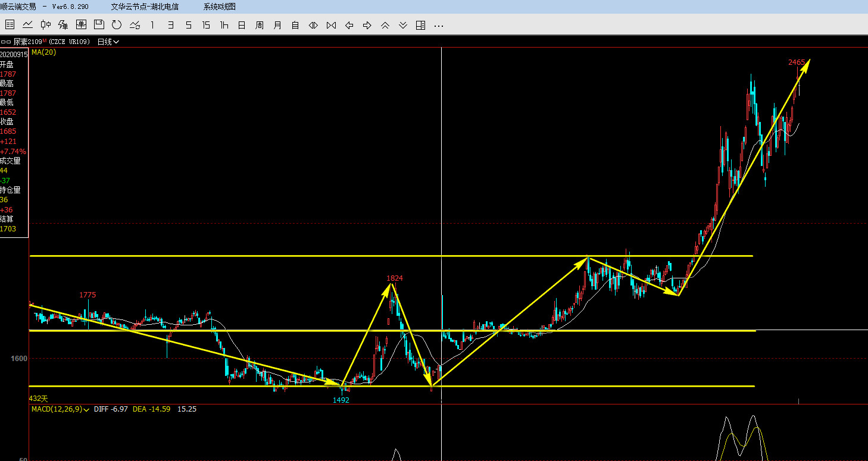Viewport: 868px width, 461px height.
Task: Click the left arrow icon
Action: pyautogui.click(x=349, y=25)
